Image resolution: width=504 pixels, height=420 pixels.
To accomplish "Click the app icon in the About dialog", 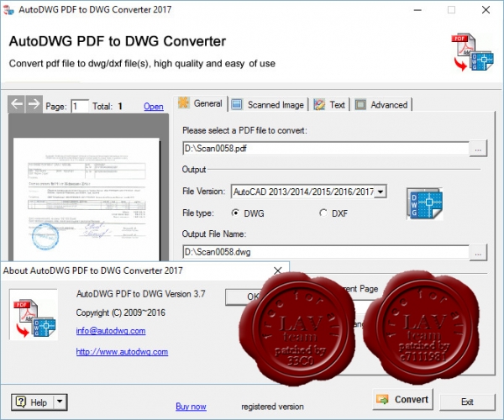I will 34,314.
